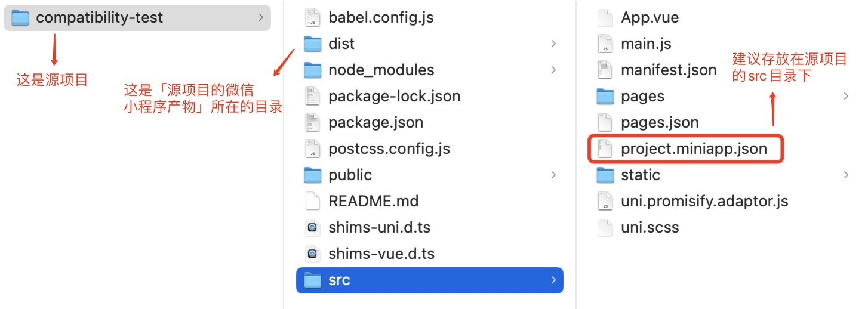868x309 pixels.
Task: Click the uni.promisify.adaptor.js file icon
Action: click(x=605, y=202)
